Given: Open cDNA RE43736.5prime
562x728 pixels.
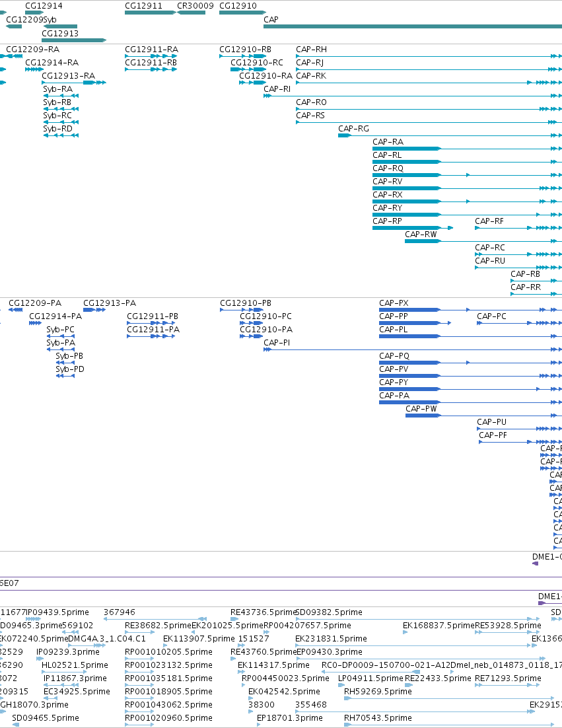Looking at the screenshot, I should click(263, 612).
